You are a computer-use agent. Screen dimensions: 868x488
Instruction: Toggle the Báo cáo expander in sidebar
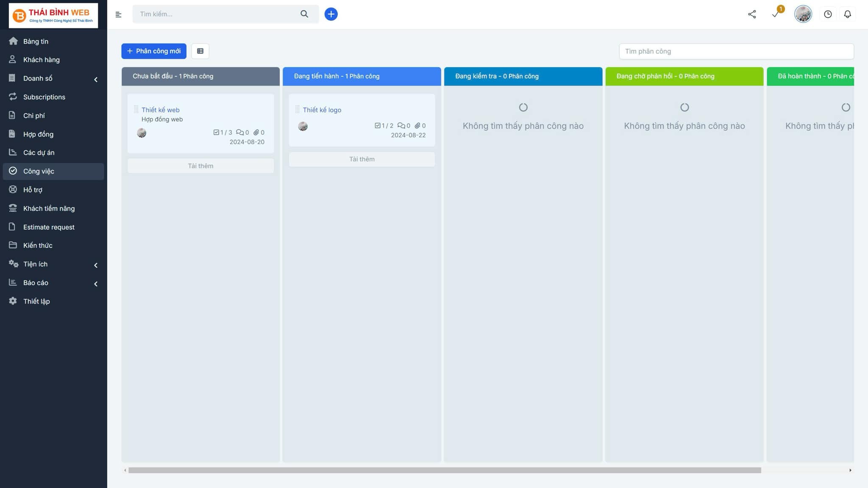[95, 283]
